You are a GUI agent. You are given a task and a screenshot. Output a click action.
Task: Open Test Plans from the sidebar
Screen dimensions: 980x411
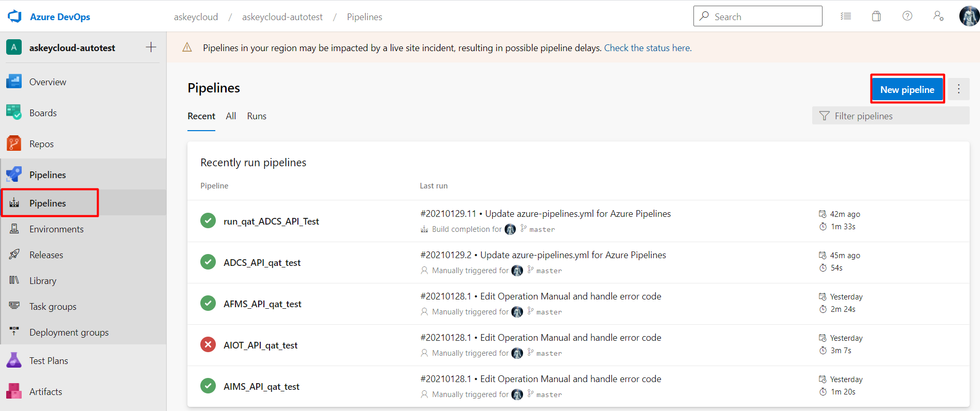(x=49, y=361)
